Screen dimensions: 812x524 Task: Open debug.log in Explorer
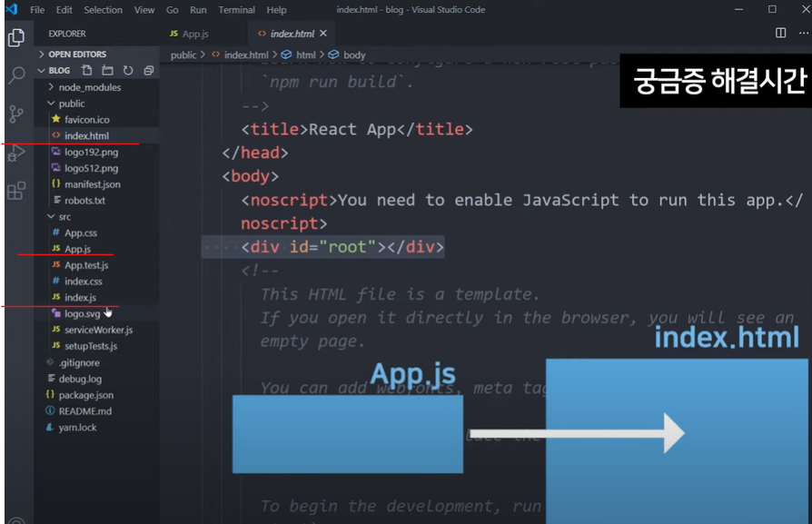pos(97,379)
